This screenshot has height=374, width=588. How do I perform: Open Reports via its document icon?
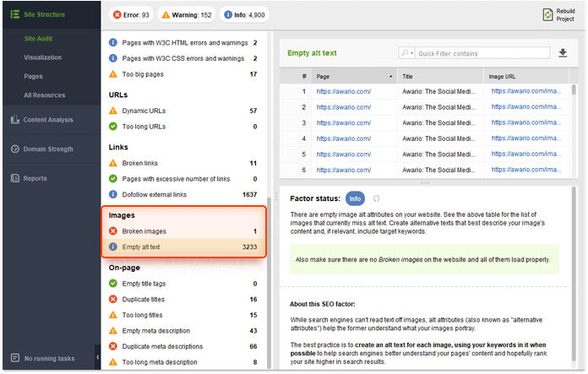click(15, 178)
